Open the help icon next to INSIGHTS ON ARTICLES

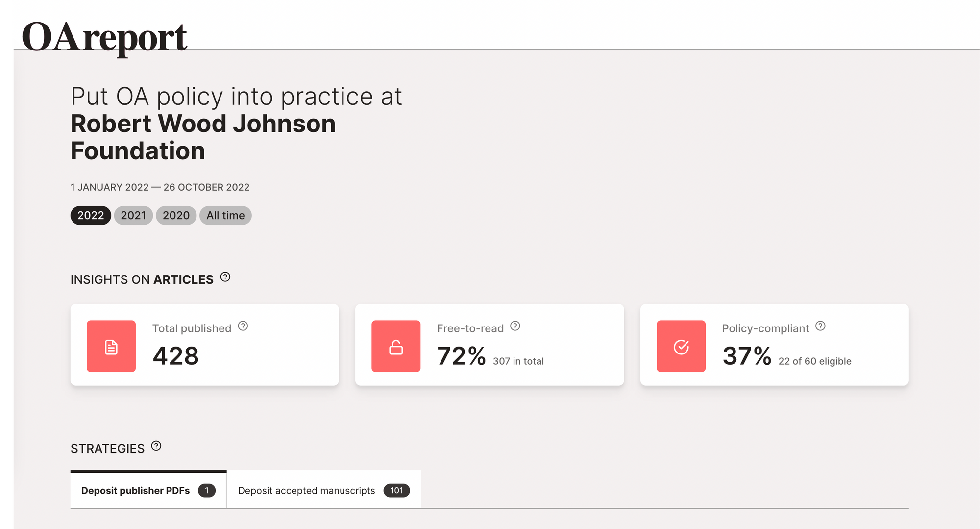(225, 277)
